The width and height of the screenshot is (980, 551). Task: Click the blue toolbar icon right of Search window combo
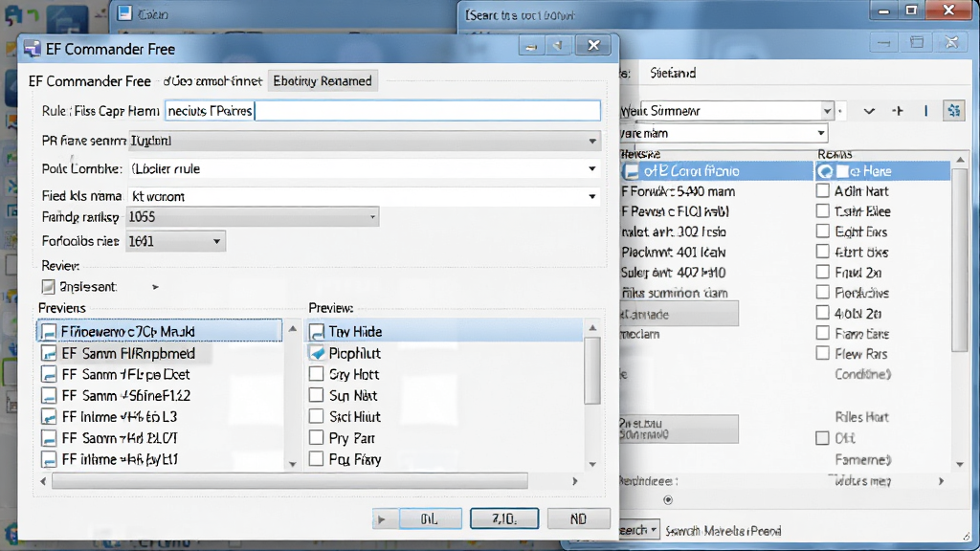coord(954,111)
